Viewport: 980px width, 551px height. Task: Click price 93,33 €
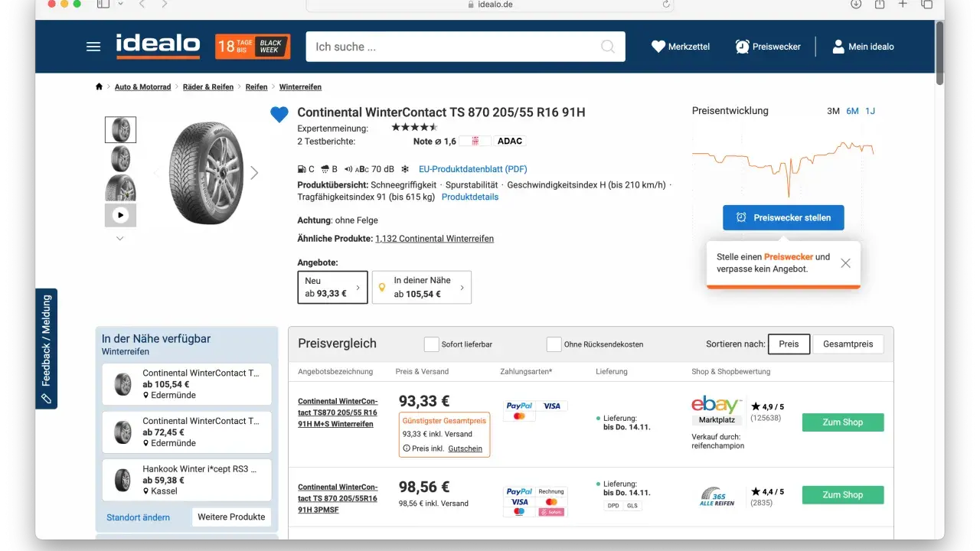(424, 401)
